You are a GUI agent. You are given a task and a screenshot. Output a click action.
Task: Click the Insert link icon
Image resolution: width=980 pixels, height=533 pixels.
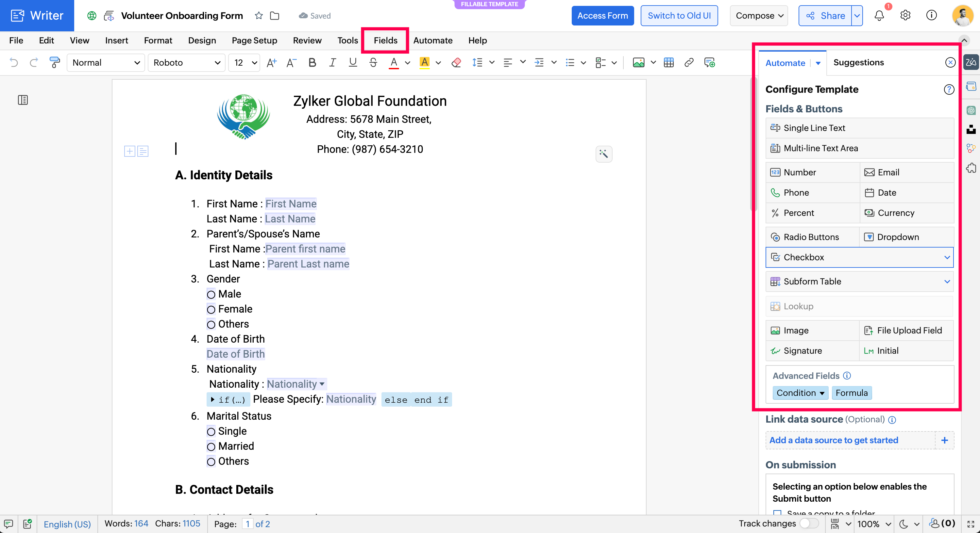[689, 62]
